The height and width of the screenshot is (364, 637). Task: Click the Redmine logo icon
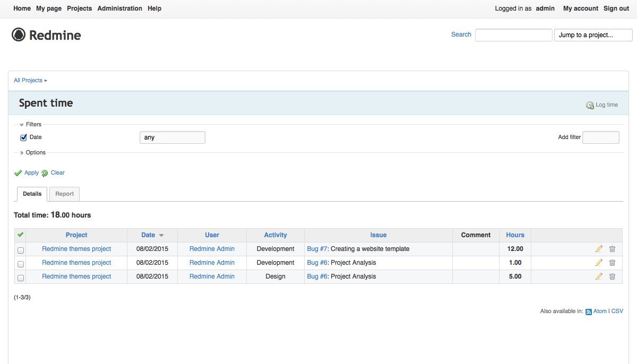coord(19,35)
